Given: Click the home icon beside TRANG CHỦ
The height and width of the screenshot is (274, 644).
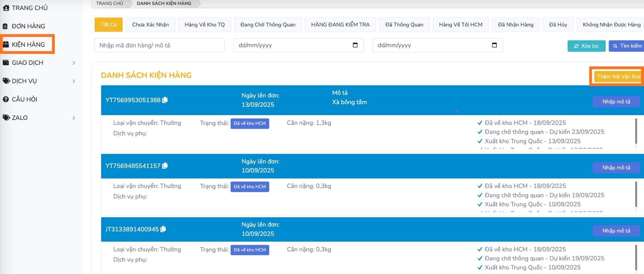Looking at the screenshot, I should point(6,8).
